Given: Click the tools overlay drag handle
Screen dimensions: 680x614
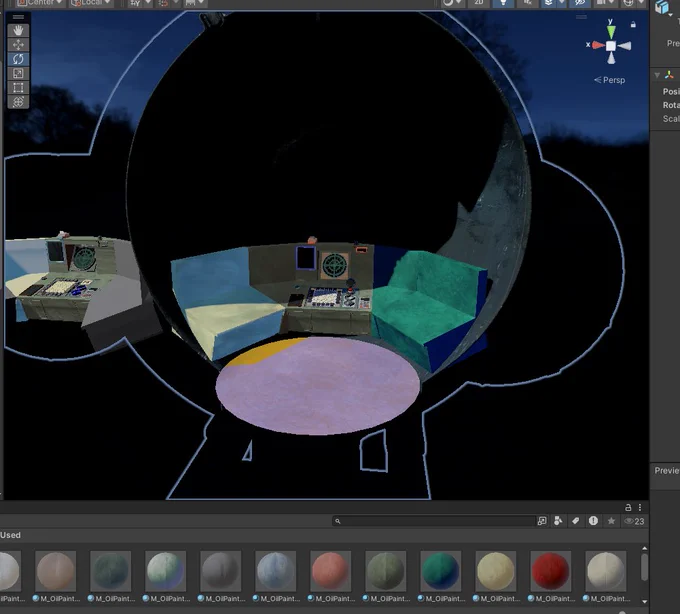Looking at the screenshot, I should pos(18,17).
